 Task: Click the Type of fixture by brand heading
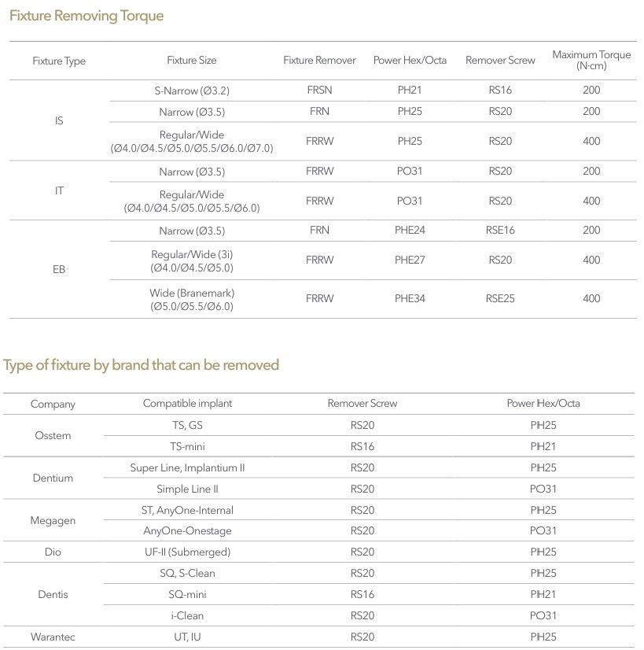pyautogui.click(x=142, y=365)
